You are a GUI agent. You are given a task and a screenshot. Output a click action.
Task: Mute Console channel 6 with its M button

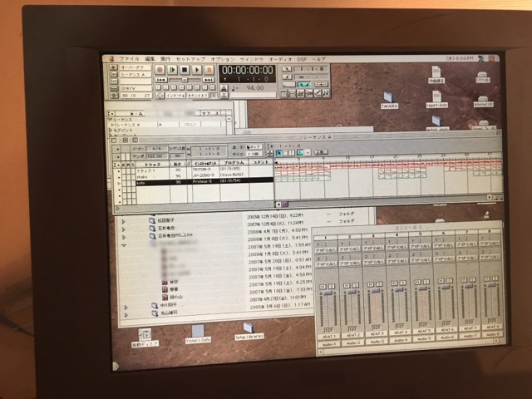coord(441,281)
